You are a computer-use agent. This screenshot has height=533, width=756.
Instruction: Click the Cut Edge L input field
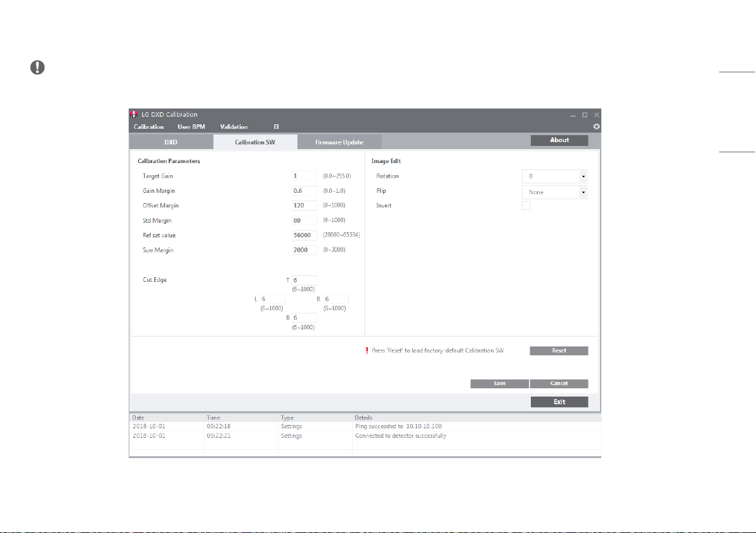click(273, 299)
